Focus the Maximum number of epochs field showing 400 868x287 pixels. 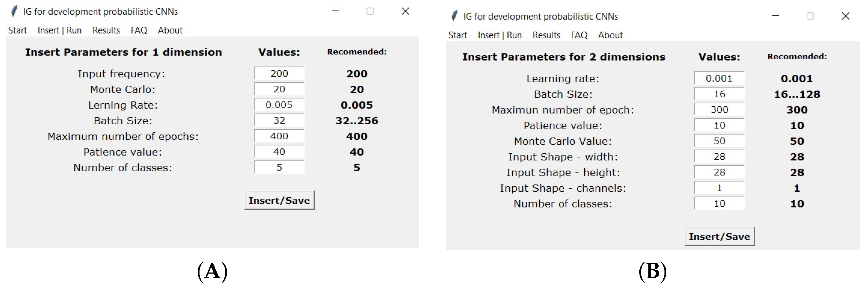[279, 136]
